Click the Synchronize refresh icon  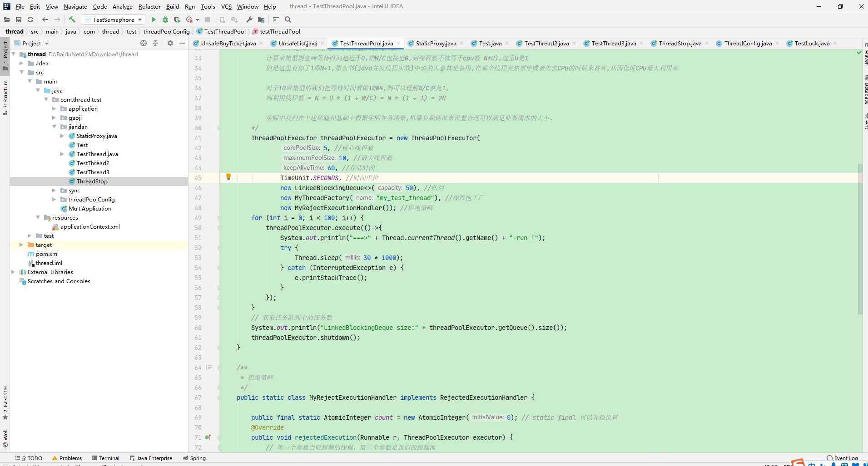pyautogui.click(x=30, y=20)
